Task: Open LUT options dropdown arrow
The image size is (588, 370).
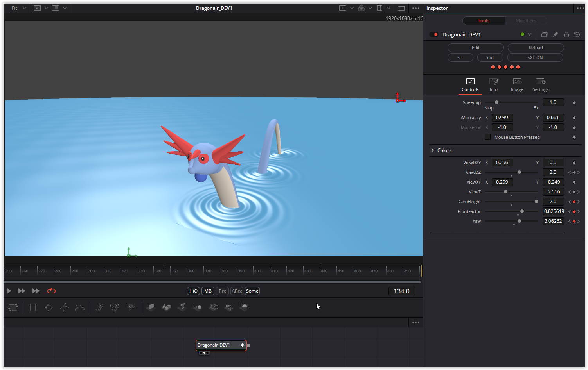Action: coord(352,8)
